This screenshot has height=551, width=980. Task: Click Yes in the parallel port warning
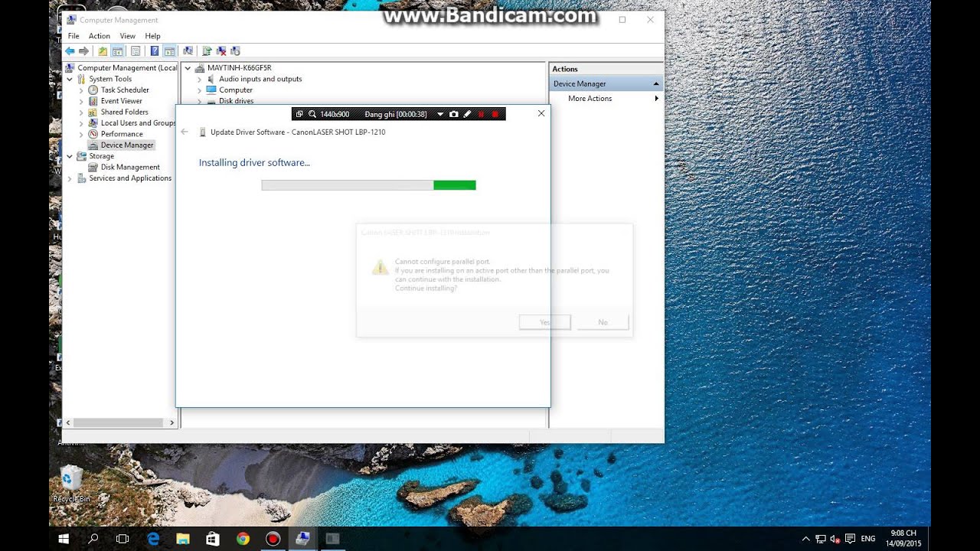point(544,322)
